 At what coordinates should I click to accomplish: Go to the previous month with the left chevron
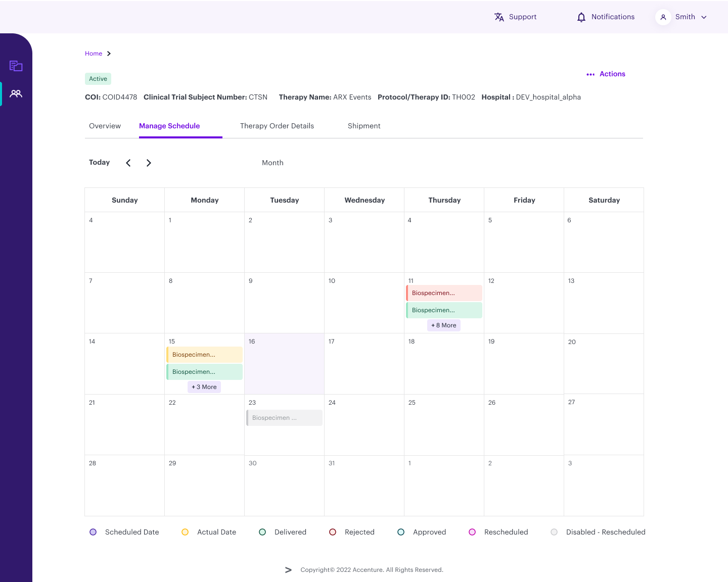[128, 163]
